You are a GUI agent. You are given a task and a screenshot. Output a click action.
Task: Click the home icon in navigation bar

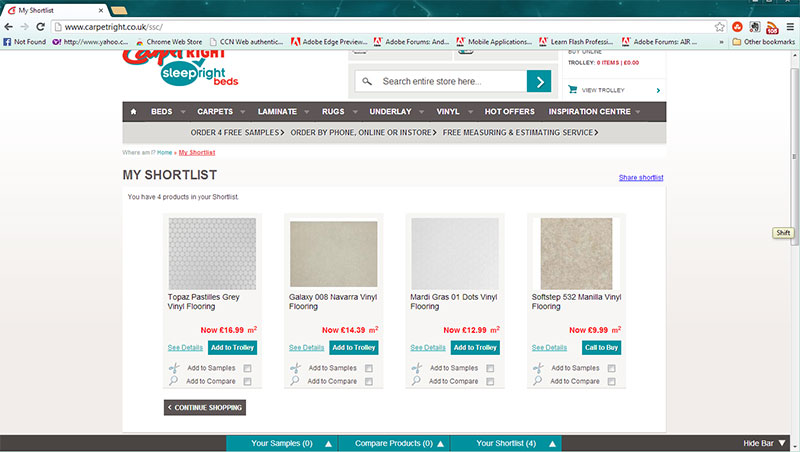(133, 111)
